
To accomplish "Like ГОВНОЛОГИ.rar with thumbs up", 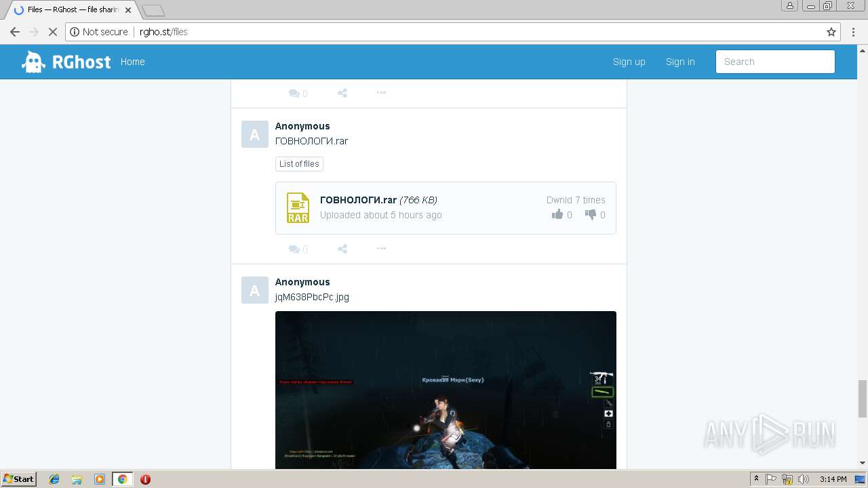I will pyautogui.click(x=557, y=215).
